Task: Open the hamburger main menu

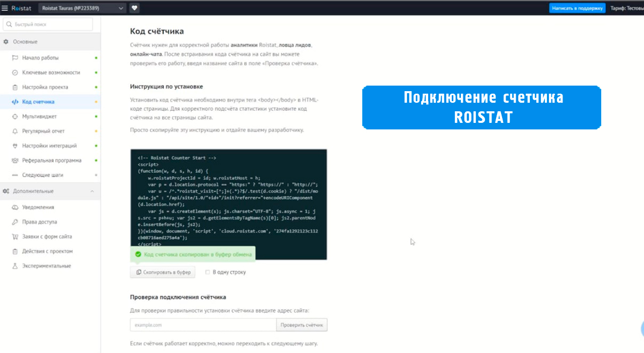Action: coord(5,8)
